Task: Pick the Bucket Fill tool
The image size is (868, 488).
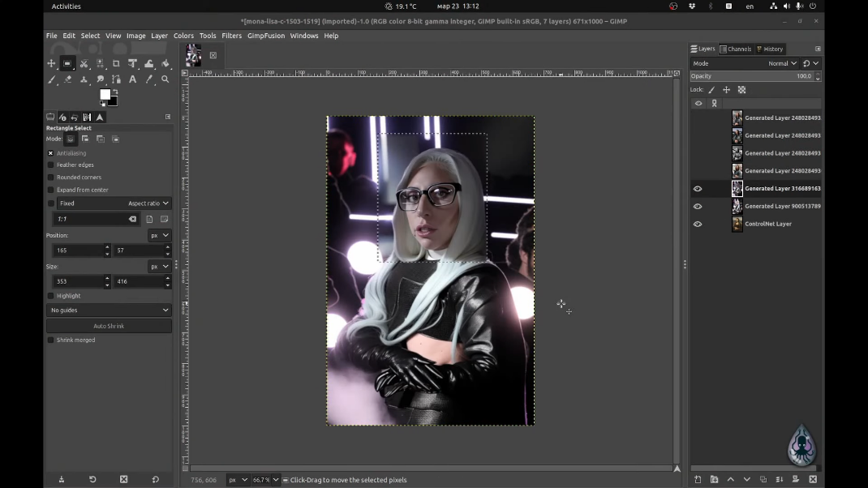Action: (165, 63)
